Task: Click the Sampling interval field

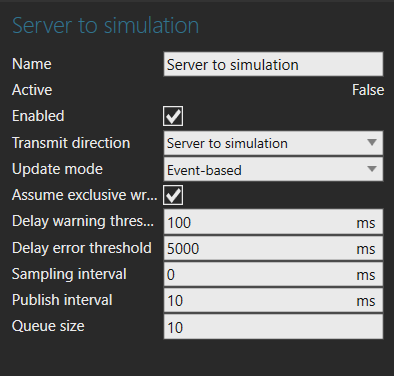Action: [x=273, y=274]
